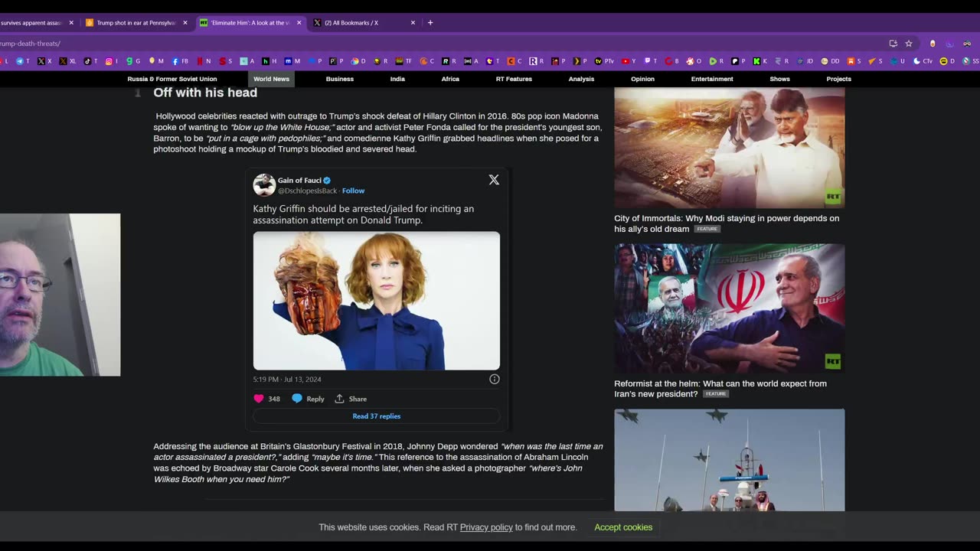
Task: Click the Modi article thumbnail image
Action: [x=730, y=148]
